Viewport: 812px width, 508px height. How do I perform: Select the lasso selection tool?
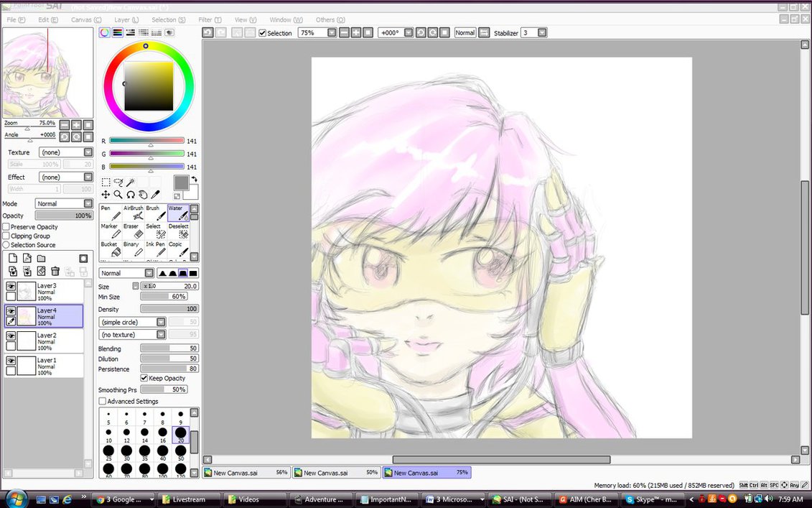118,183
